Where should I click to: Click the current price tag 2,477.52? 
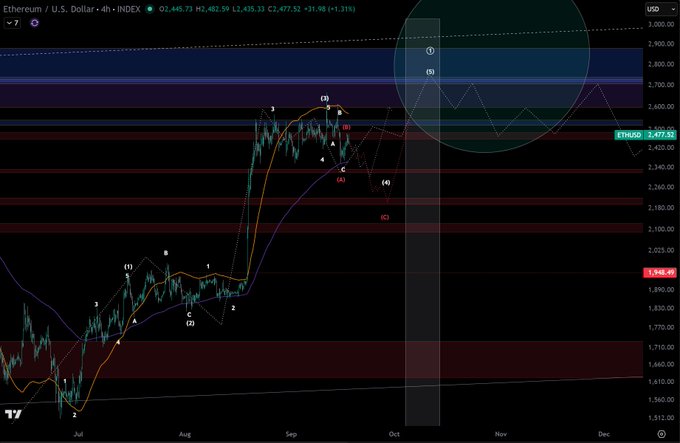661,135
